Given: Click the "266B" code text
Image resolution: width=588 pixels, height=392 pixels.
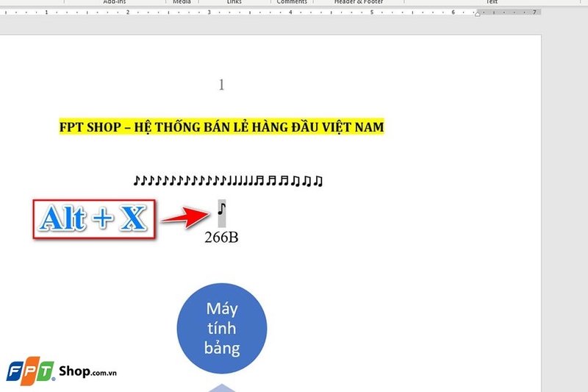Looking at the screenshot, I should [x=221, y=237].
